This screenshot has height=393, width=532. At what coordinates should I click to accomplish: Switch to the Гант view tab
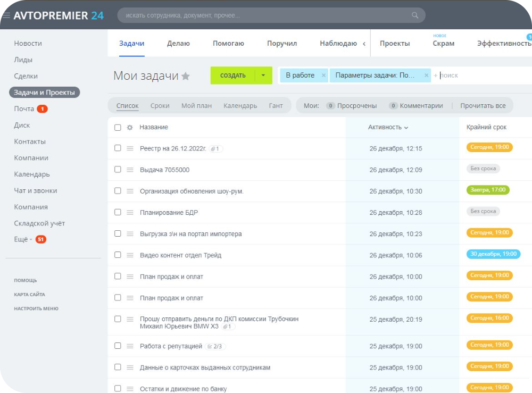tap(276, 106)
